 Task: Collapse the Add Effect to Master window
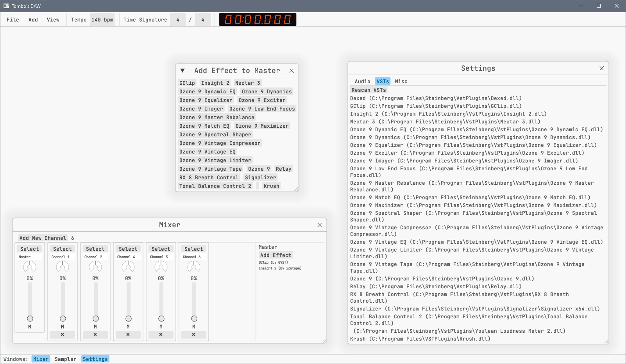pos(182,71)
